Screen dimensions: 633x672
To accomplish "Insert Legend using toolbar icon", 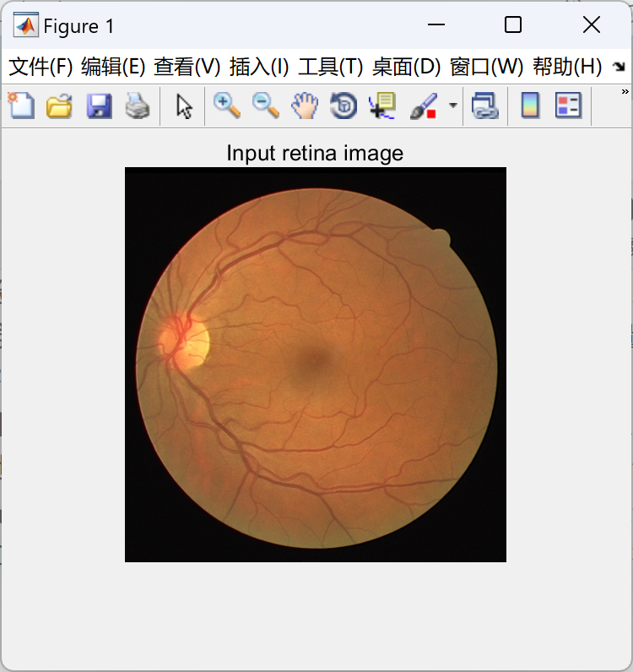I will point(568,106).
